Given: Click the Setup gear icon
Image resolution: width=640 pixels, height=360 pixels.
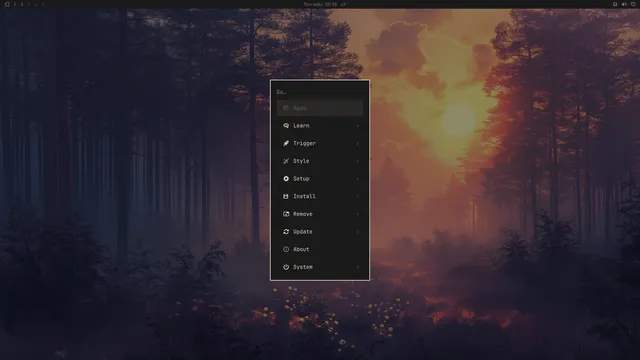Looking at the screenshot, I should click(x=286, y=178).
